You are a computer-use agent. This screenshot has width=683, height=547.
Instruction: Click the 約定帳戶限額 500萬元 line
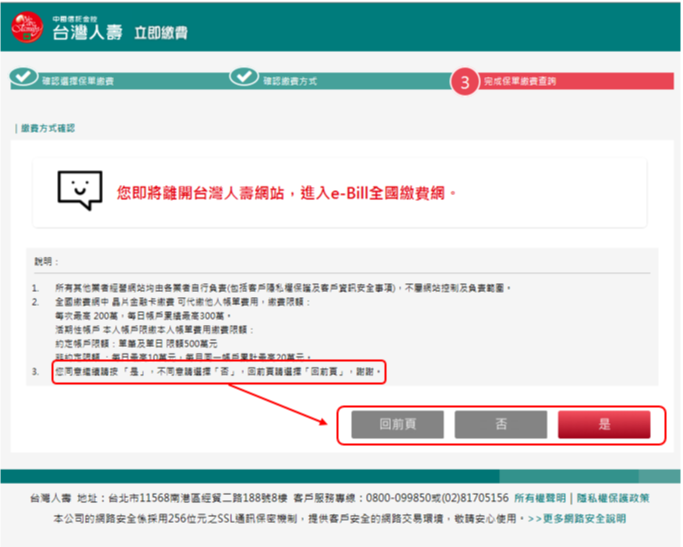click(136, 344)
